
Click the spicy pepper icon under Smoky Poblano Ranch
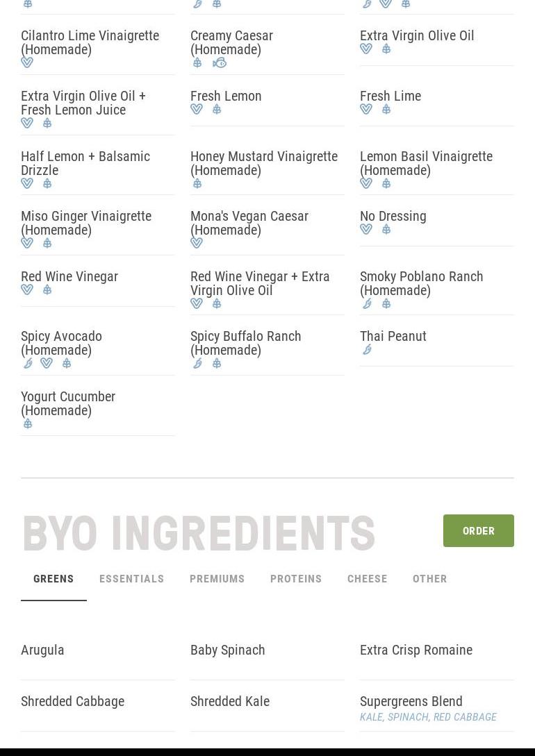[367, 303]
